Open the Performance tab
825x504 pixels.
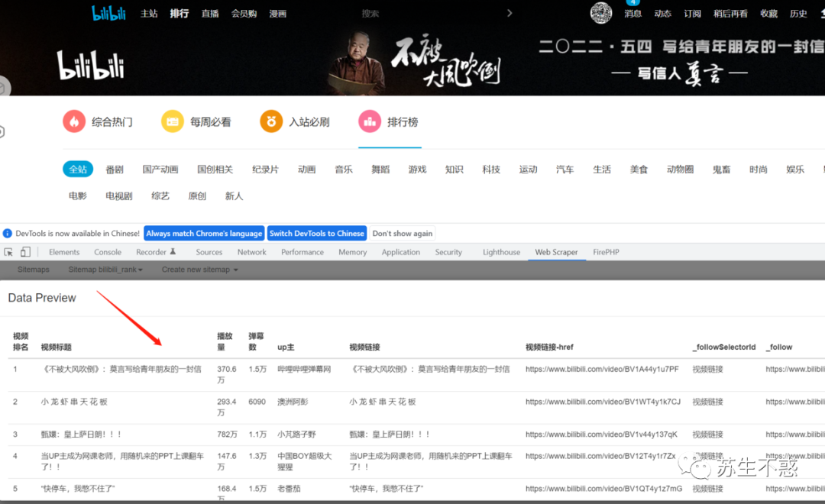tap(302, 252)
